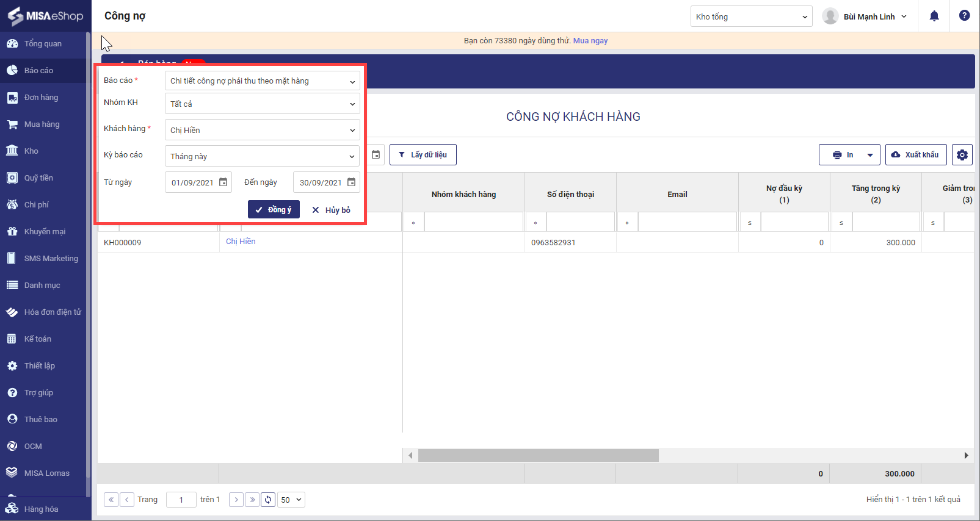Click the SMS Marketing phone icon
The image size is (980, 521).
click(x=12, y=259)
